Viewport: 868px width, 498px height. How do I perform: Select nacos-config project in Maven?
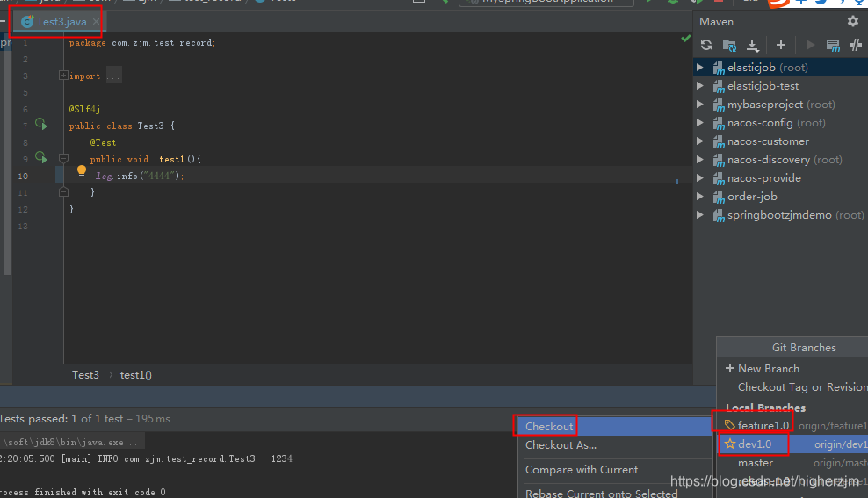[x=780, y=122]
